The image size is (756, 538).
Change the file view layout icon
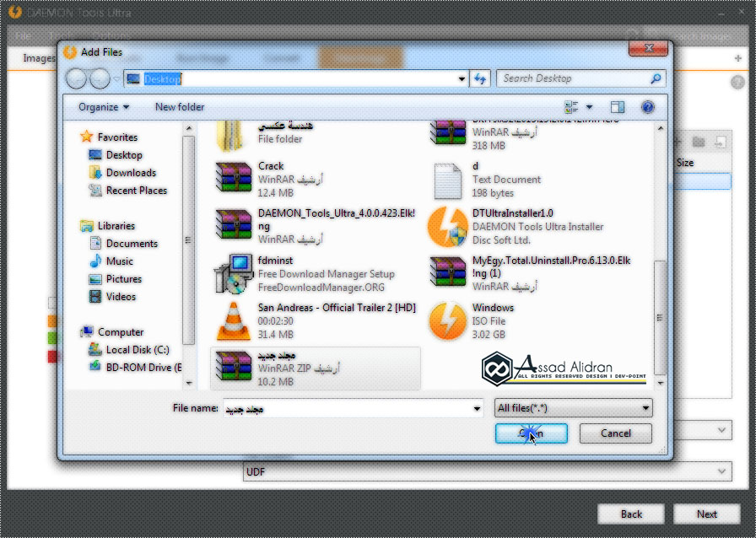(x=571, y=107)
